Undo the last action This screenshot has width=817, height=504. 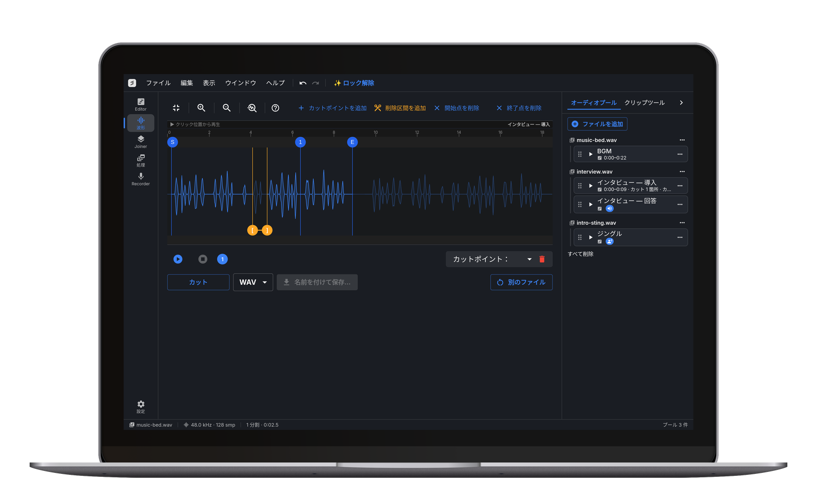(x=303, y=83)
